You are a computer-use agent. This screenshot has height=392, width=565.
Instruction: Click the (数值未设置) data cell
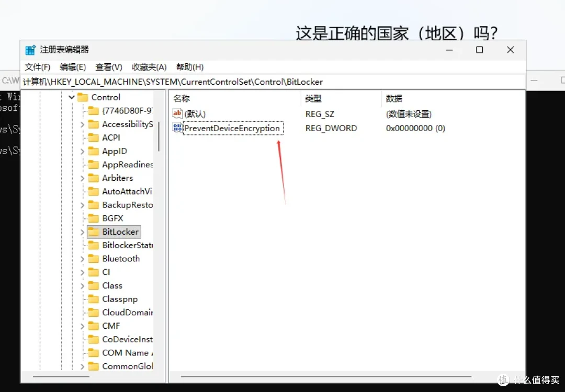(409, 114)
